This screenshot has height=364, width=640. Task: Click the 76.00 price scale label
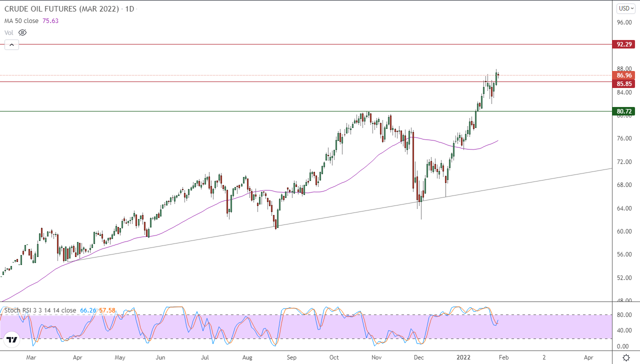coord(624,138)
